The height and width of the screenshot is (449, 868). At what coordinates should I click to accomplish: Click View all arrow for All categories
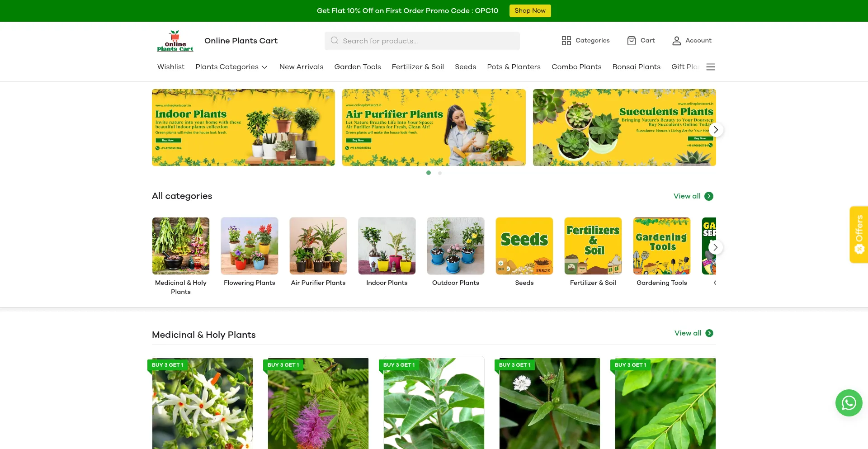[709, 196]
